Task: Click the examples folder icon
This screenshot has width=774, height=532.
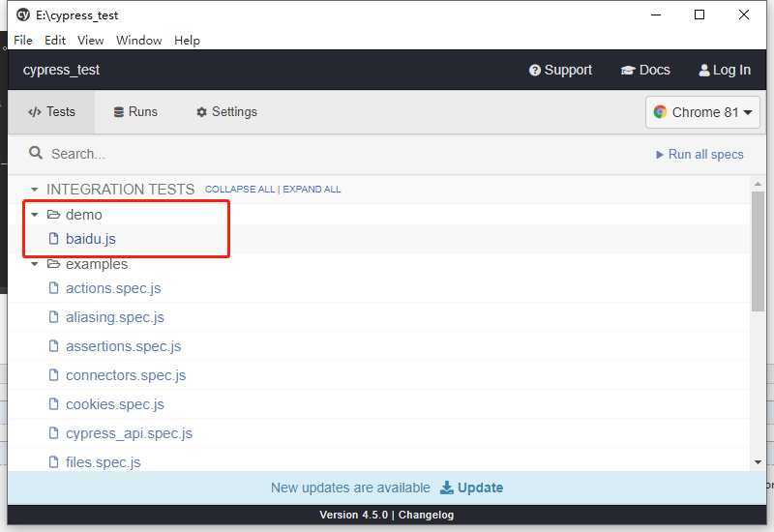Action: pyautogui.click(x=53, y=263)
